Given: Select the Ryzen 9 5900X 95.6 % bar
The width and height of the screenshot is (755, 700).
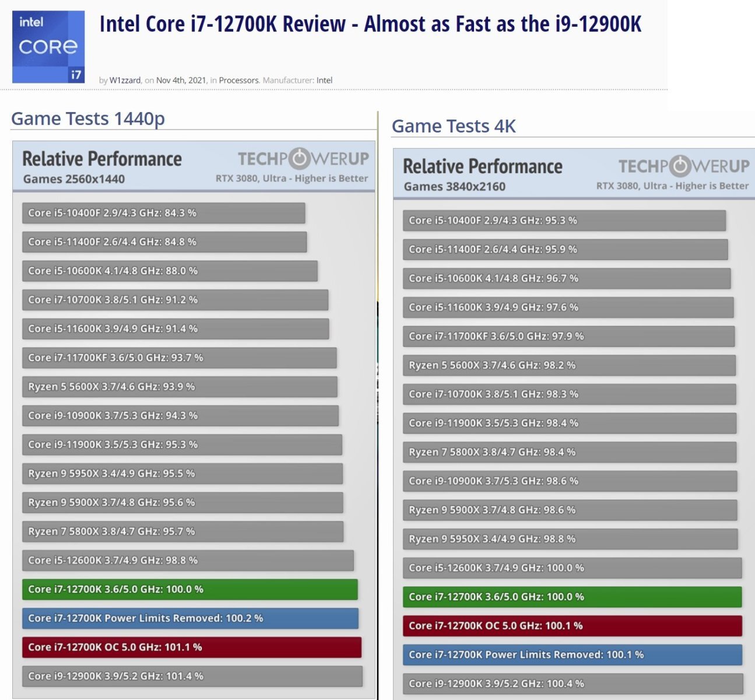Looking at the screenshot, I should coord(183,502).
